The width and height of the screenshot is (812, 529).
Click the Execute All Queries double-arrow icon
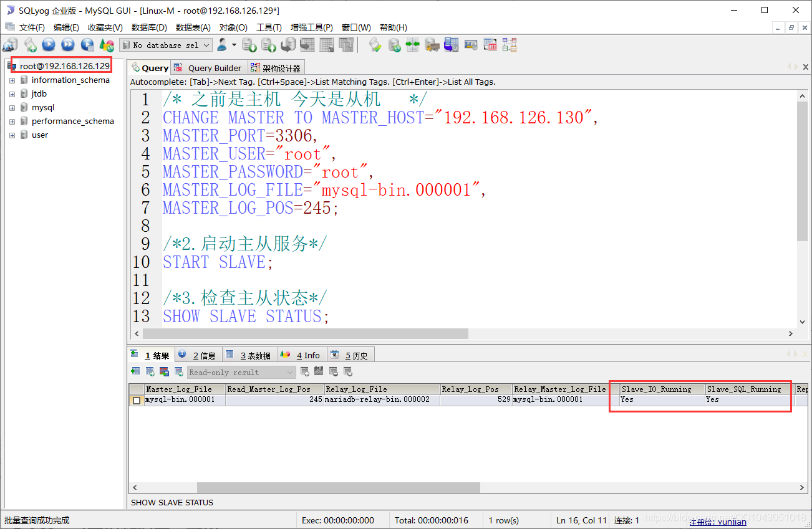[67, 45]
